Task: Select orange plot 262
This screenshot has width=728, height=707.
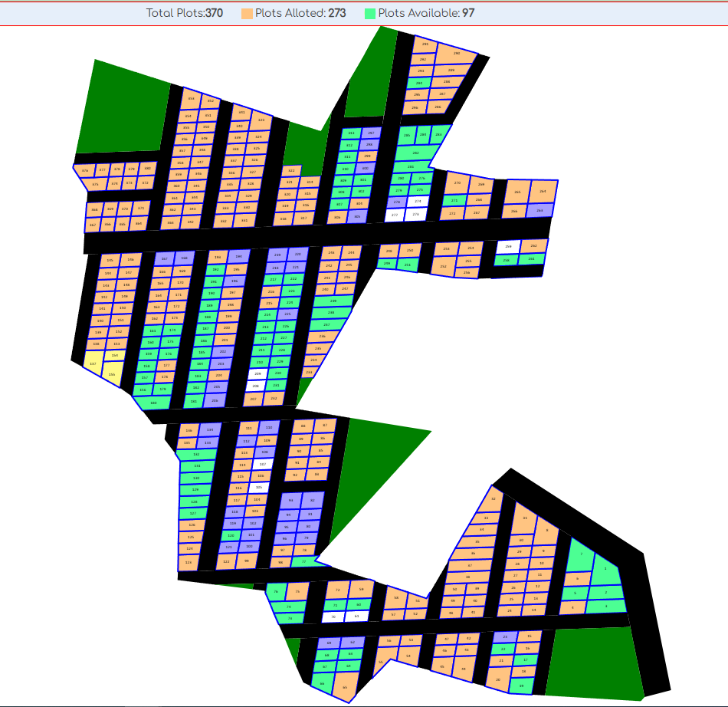Action: tap(533, 246)
